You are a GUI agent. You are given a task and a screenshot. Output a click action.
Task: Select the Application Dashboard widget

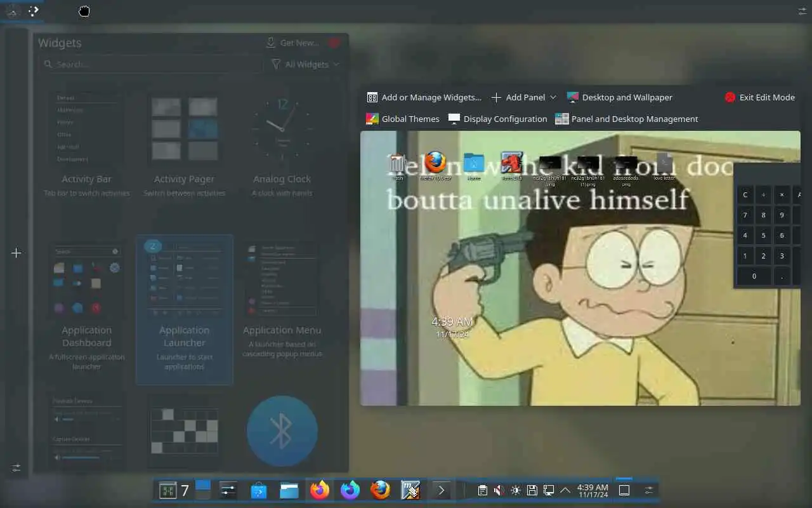click(87, 310)
